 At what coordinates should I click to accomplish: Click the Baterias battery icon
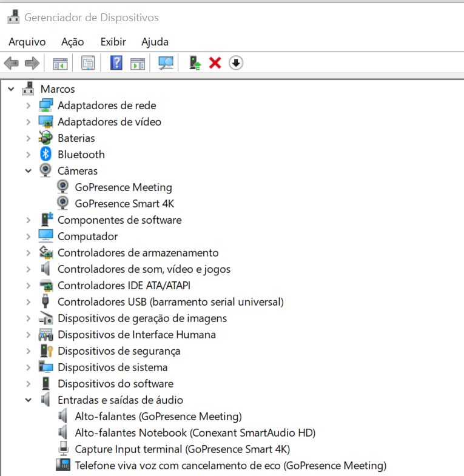click(45, 138)
